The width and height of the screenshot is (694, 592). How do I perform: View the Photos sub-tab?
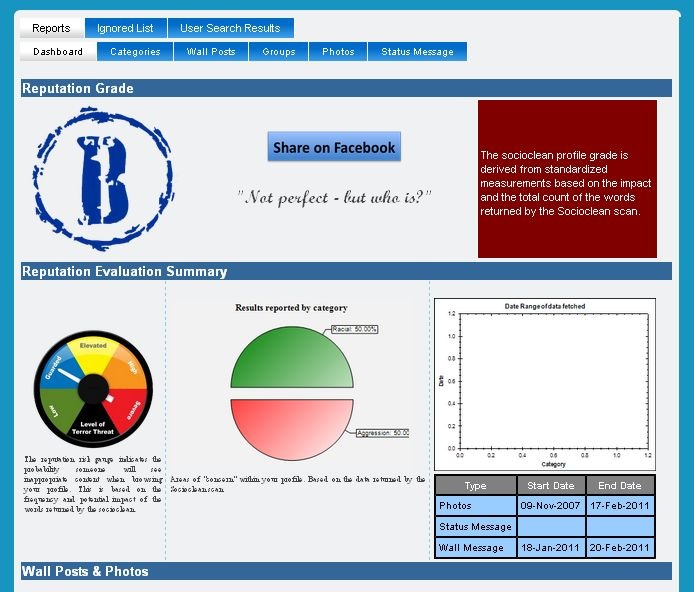(x=338, y=52)
